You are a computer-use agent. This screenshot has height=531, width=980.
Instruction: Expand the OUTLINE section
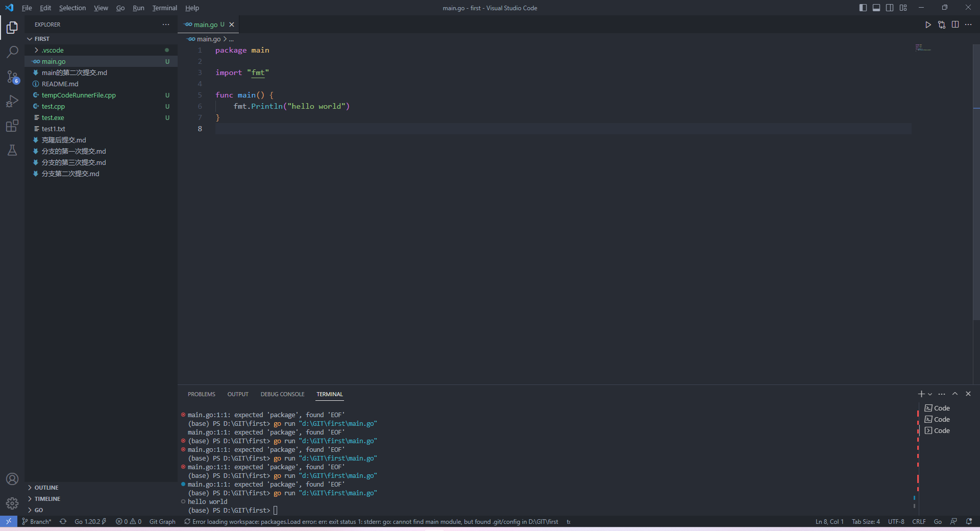[46, 488]
